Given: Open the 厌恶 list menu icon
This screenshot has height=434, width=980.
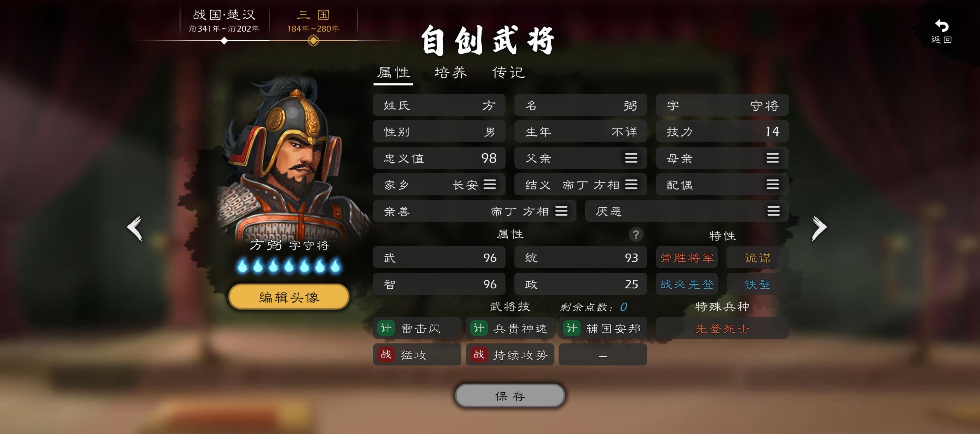Looking at the screenshot, I should coord(774,211).
